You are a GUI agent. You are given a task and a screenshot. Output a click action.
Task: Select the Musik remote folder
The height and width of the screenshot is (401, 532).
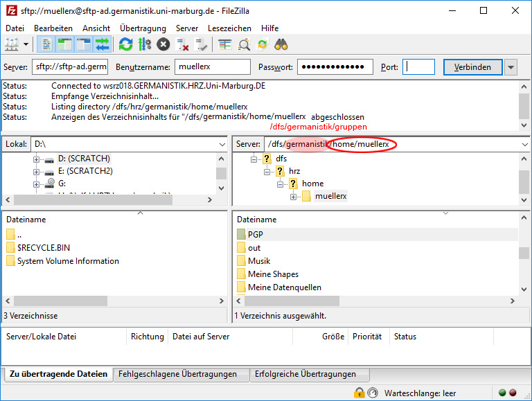(259, 261)
